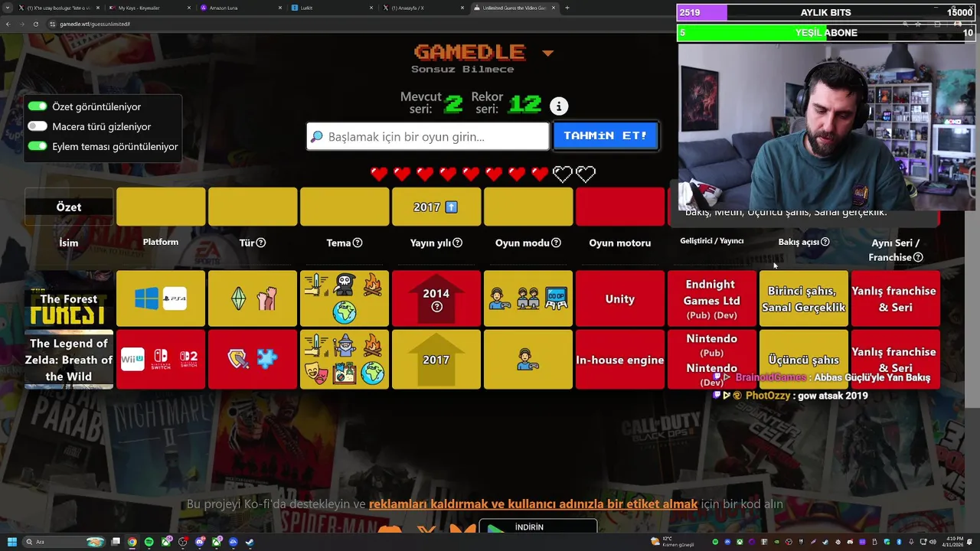This screenshot has height=551, width=980.
Task: Click the magnifier icon in the guess box
Action: (317, 137)
